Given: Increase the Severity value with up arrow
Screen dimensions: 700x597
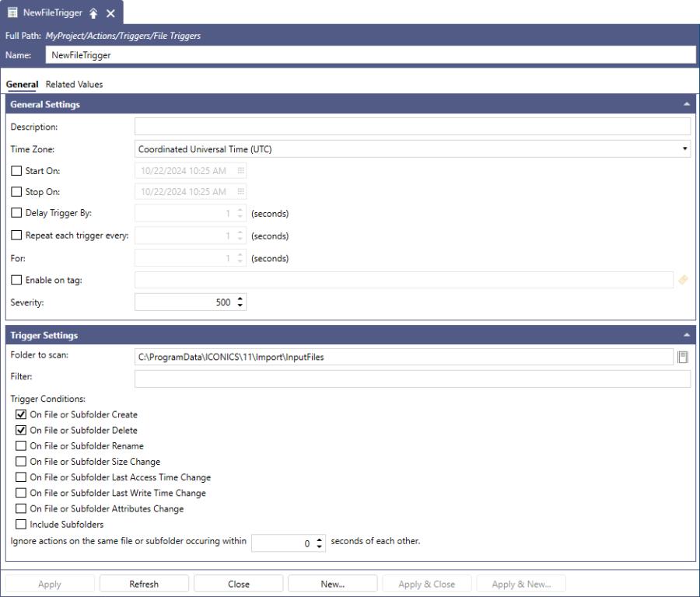Looking at the screenshot, I should 240,298.
